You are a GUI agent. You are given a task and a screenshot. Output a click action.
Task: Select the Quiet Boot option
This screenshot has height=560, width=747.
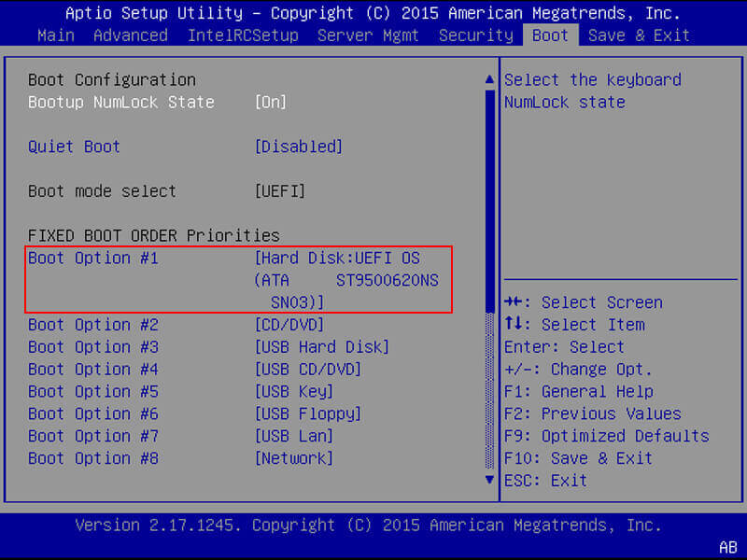[74, 147]
